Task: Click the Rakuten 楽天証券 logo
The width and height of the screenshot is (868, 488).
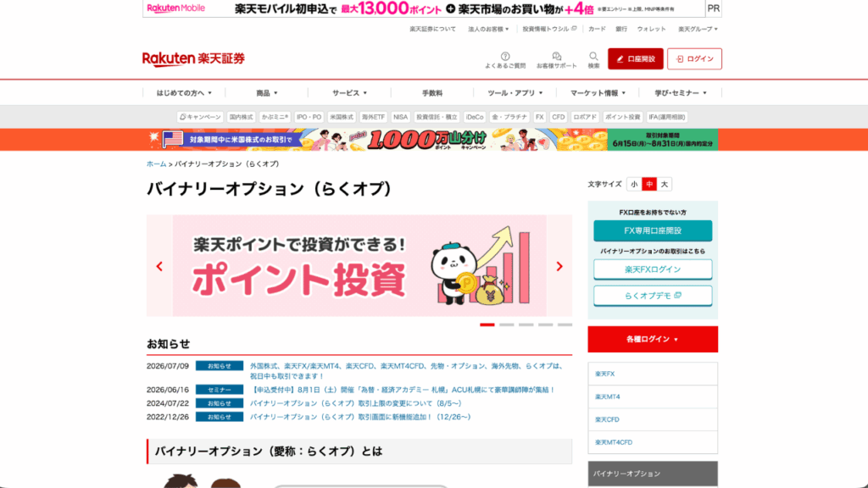Action: coord(193,58)
